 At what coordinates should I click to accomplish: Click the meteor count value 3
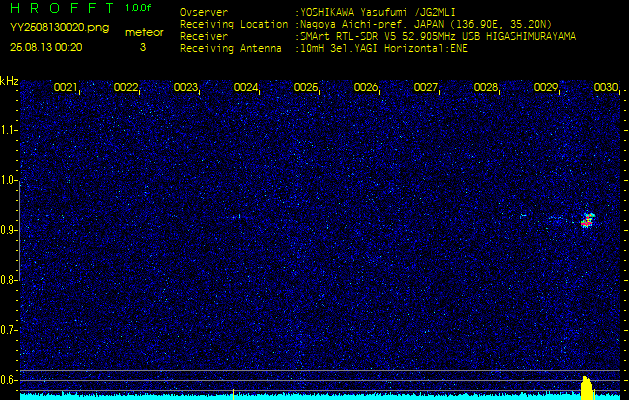tap(143, 47)
